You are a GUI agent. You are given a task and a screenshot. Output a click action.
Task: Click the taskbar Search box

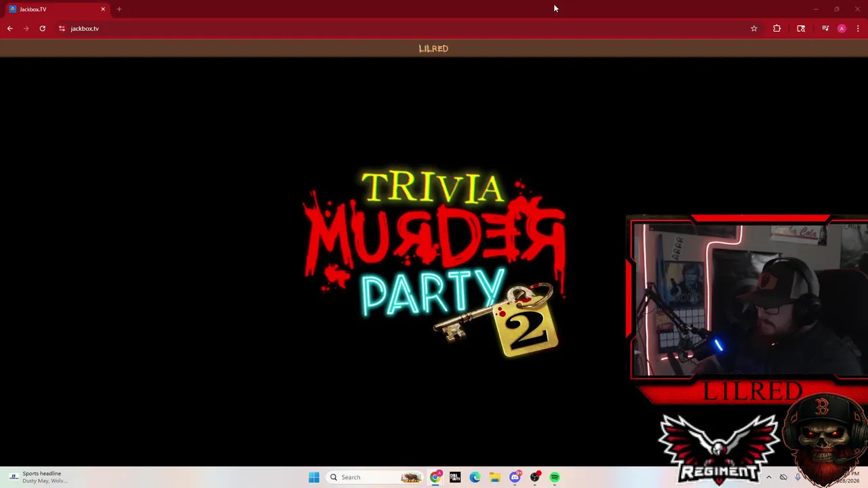click(x=374, y=477)
